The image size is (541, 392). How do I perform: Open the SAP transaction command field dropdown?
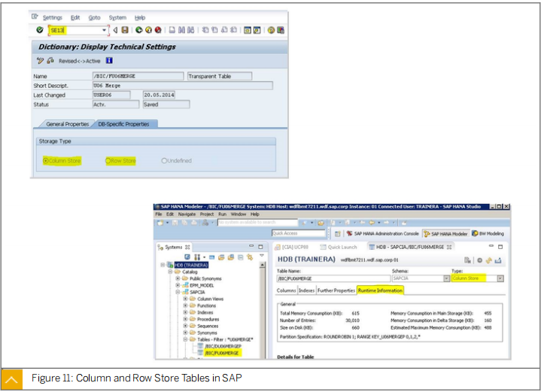click(104, 30)
